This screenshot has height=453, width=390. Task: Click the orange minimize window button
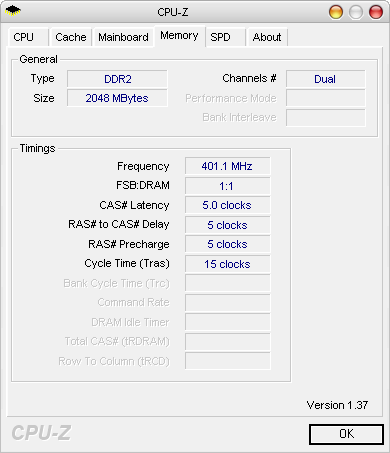click(x=336, y=12)
